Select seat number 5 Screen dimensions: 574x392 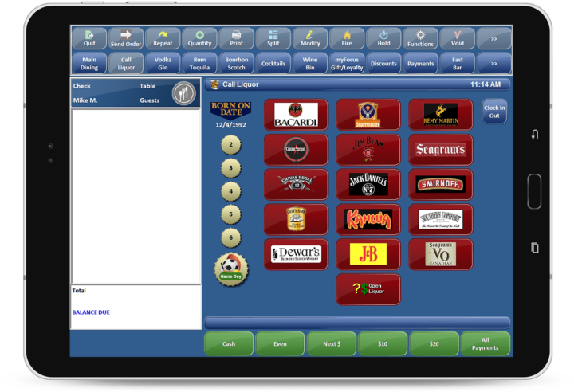230,214
